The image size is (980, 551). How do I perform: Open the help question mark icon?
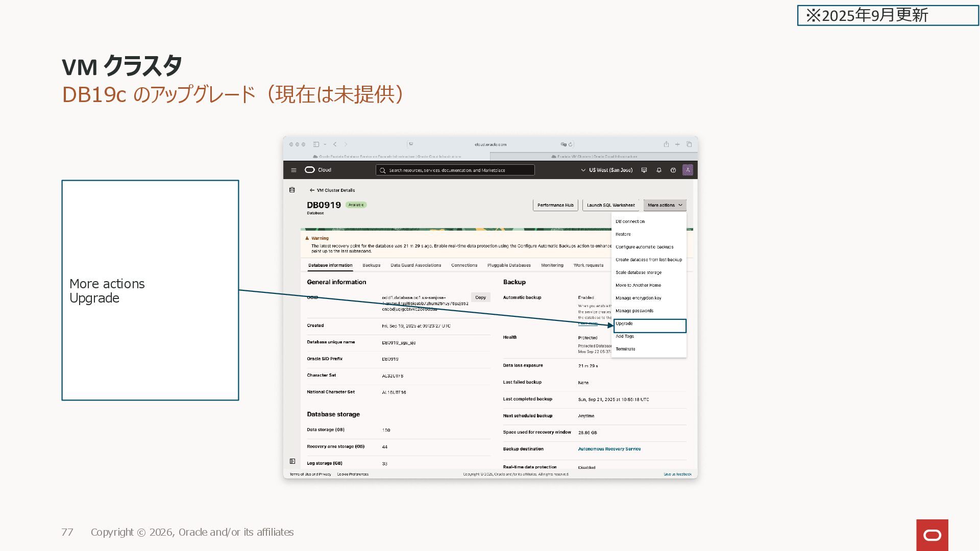673,170
